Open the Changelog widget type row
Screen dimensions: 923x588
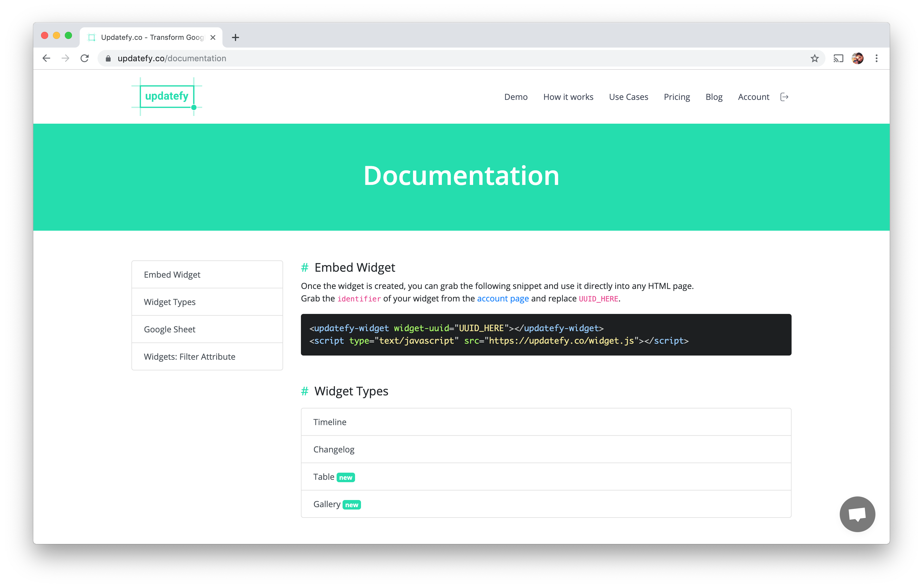(546, 449)
